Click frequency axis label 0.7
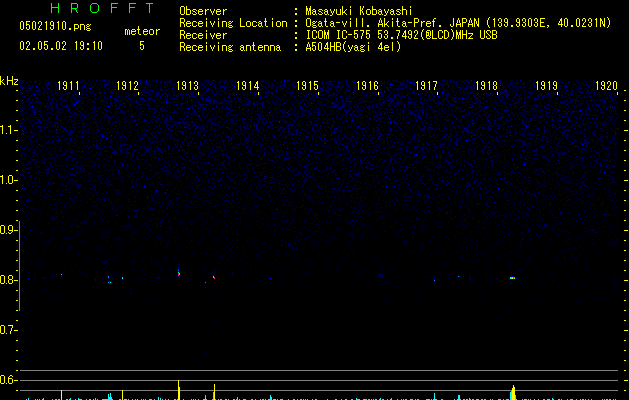629x400 pixels. click(x=8, y=330)
